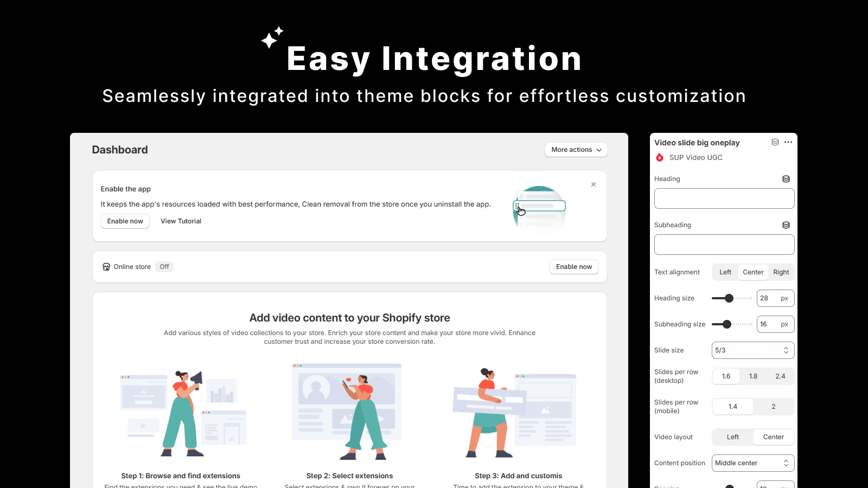Click the SUP Video UGC app icon
The height and width of the screenshot is (488, 868).
pyautogui.click(x=660, y=158)
